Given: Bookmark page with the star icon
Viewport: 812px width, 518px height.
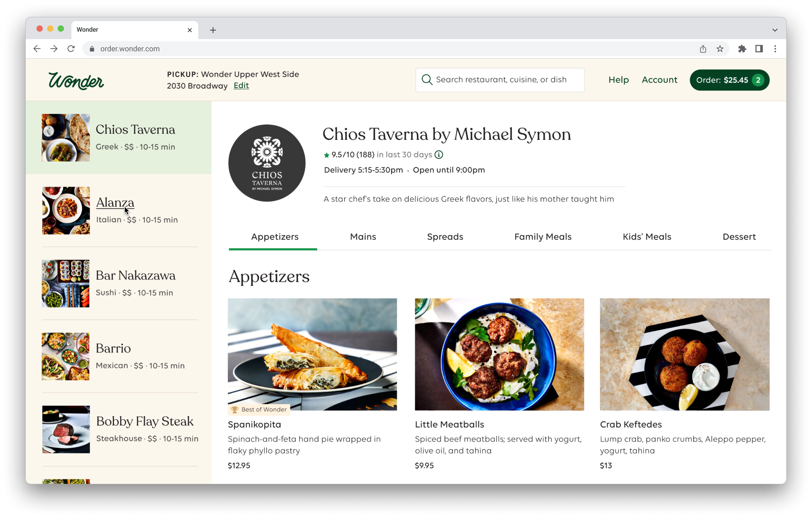Looking at the screenshot, I should (720, 49).
